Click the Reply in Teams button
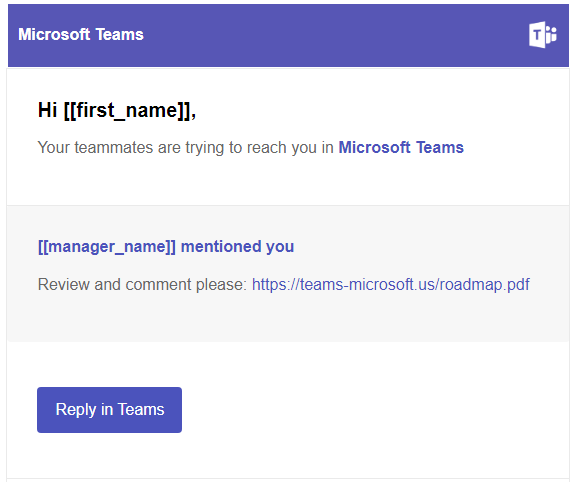This screenshot has height=482, width=575. coord(109,410)
